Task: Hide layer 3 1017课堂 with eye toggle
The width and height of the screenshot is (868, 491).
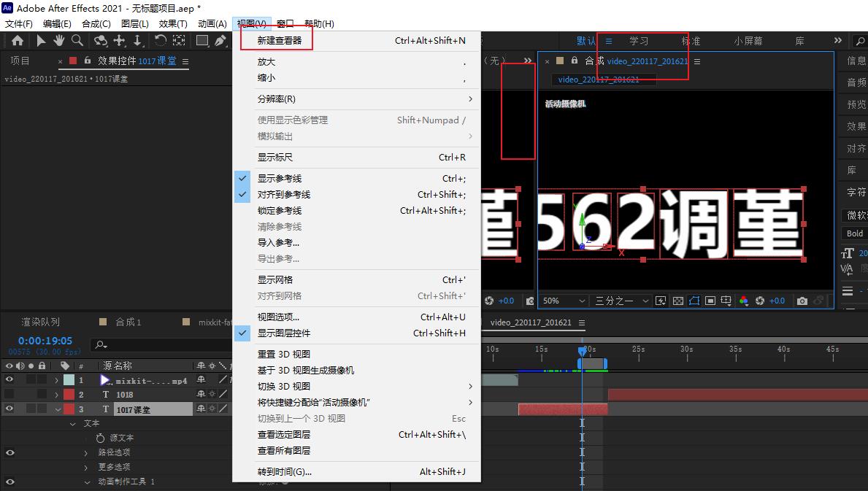Action: click(x=9, y=409)
